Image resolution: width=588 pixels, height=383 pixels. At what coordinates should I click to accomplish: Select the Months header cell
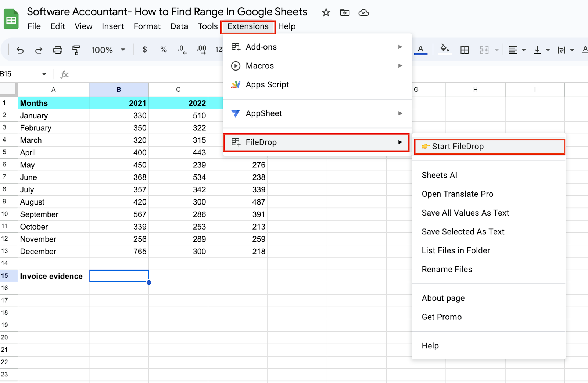click(x=54, y=103)
